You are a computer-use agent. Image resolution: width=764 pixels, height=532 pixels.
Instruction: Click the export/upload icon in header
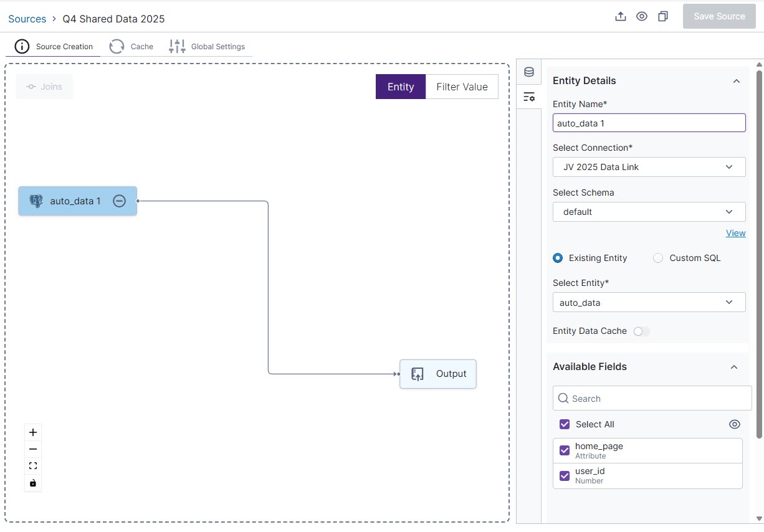click(620, 17)
